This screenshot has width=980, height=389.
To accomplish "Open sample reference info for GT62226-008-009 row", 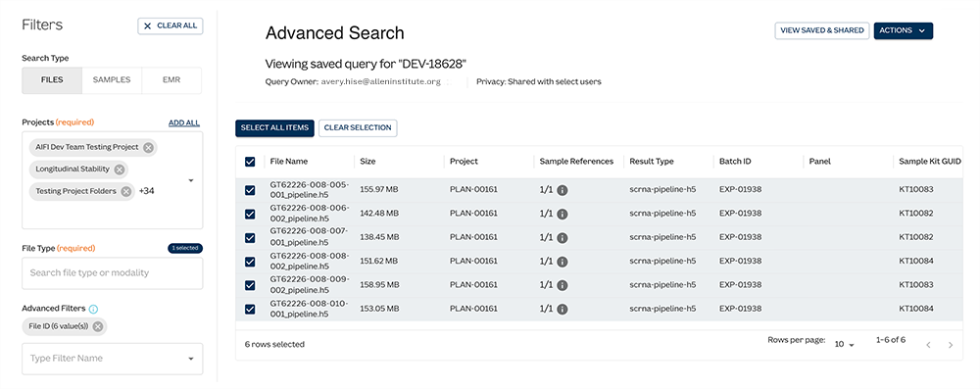I will tap(562, 285).
